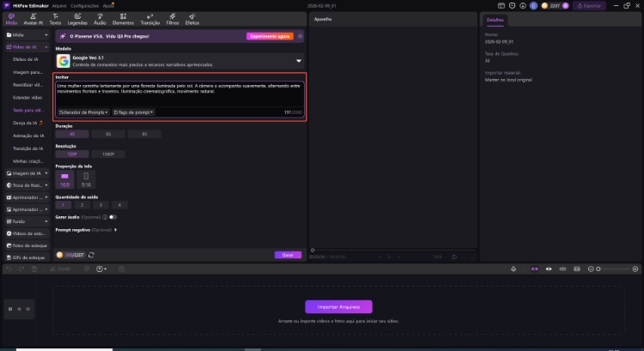
Task: Set output quantity to 4
Action: pyautogui.click(x=119, y=205)
